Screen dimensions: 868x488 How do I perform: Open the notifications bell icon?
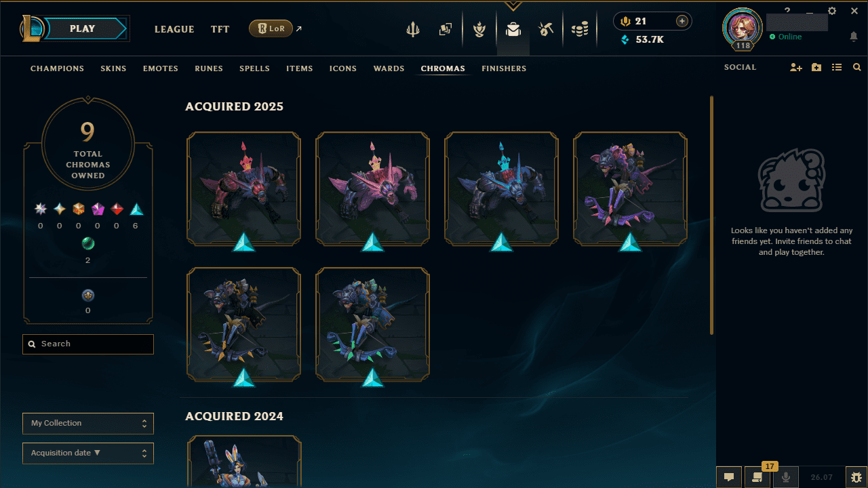tap(854, 37)
